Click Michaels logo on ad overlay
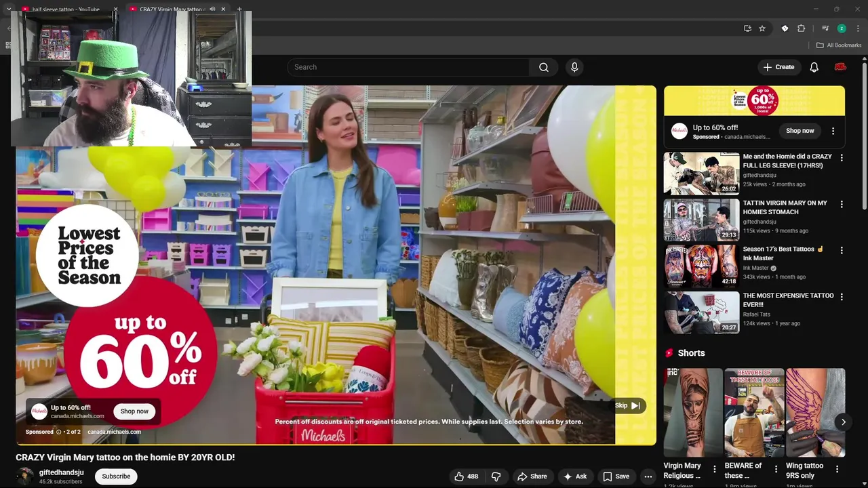 (39, 411)
